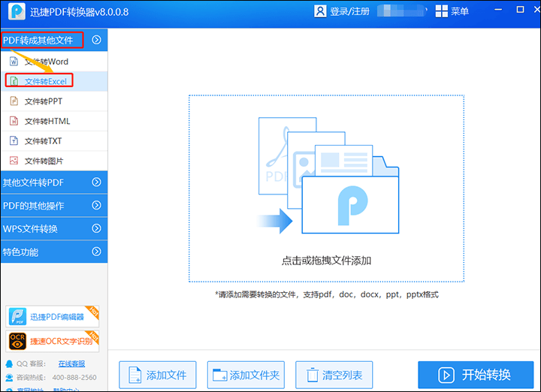Click 添加文件 button label
The height and width of the screenshot is (392, 541).
(x=166, y=375)
